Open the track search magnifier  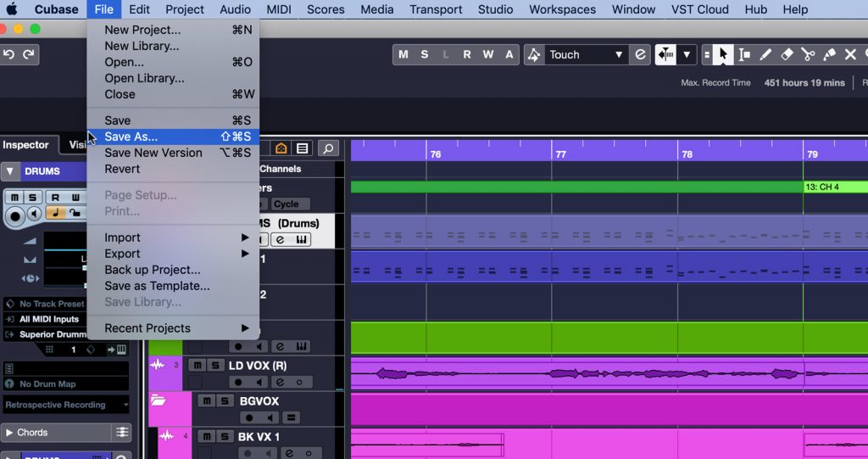pos(328,148)
